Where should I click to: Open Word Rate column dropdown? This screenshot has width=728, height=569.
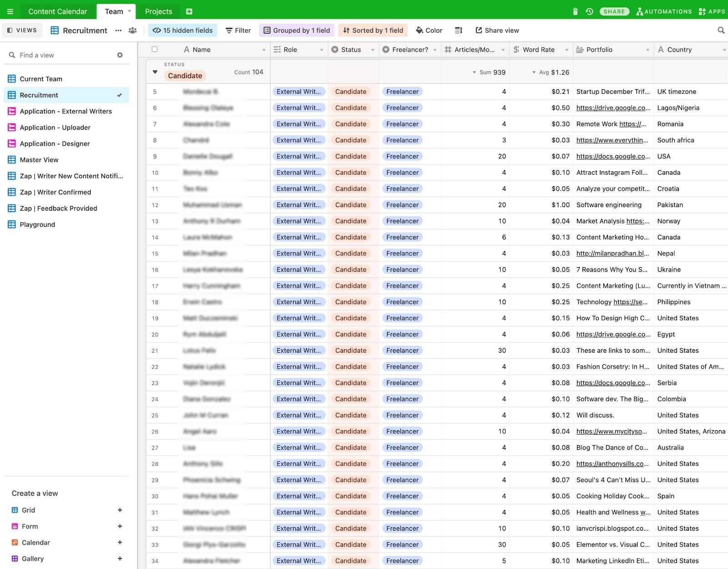[x=566, y=50]
